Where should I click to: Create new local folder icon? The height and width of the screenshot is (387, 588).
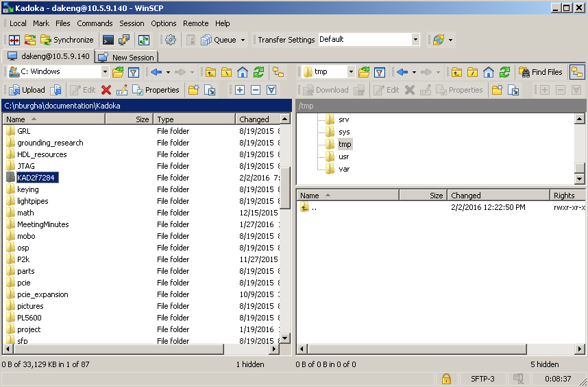click(x=193, y=90)
